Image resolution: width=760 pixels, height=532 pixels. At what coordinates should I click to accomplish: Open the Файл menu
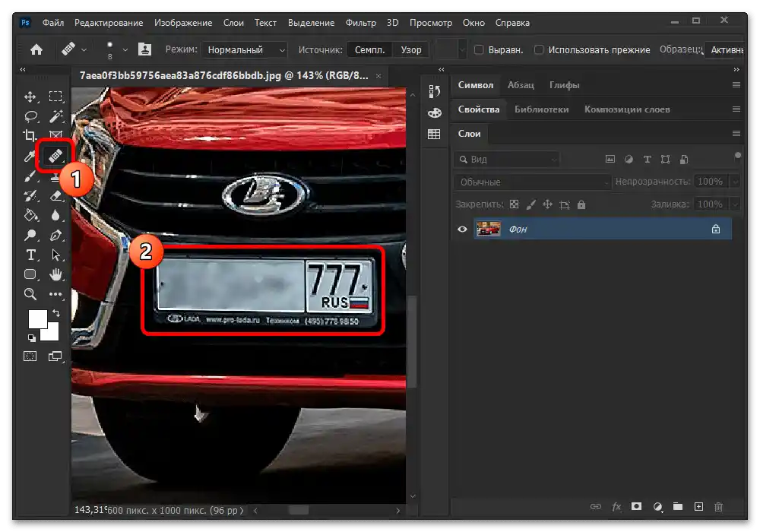[53, 23]
